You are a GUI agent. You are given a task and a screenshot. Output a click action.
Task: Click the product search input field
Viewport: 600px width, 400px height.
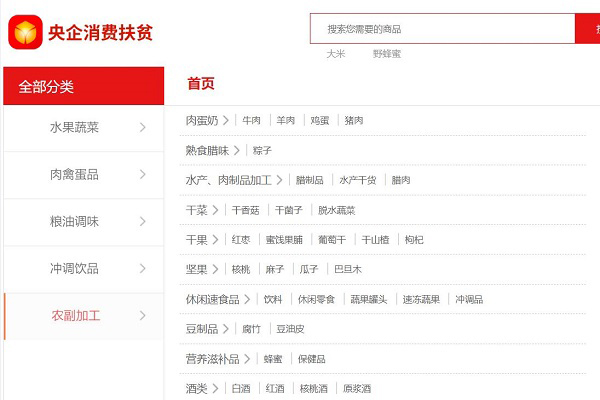click(440, 29)
